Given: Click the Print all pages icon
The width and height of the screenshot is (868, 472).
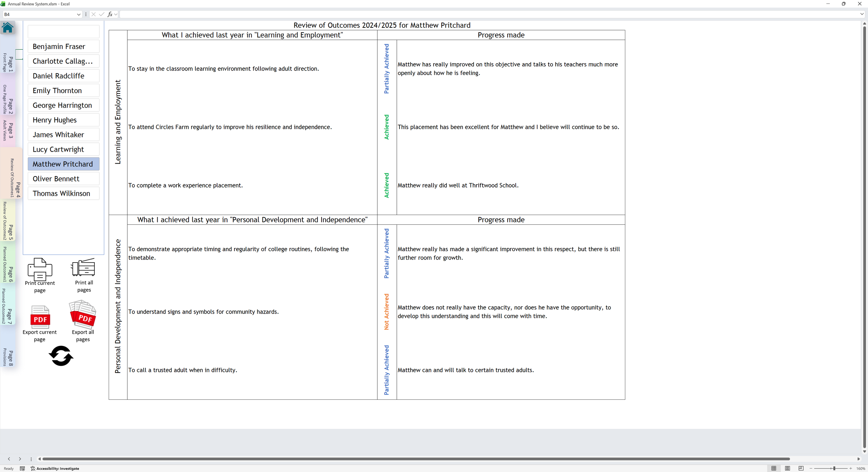Looking at the screenshot, I should point(83,267).
